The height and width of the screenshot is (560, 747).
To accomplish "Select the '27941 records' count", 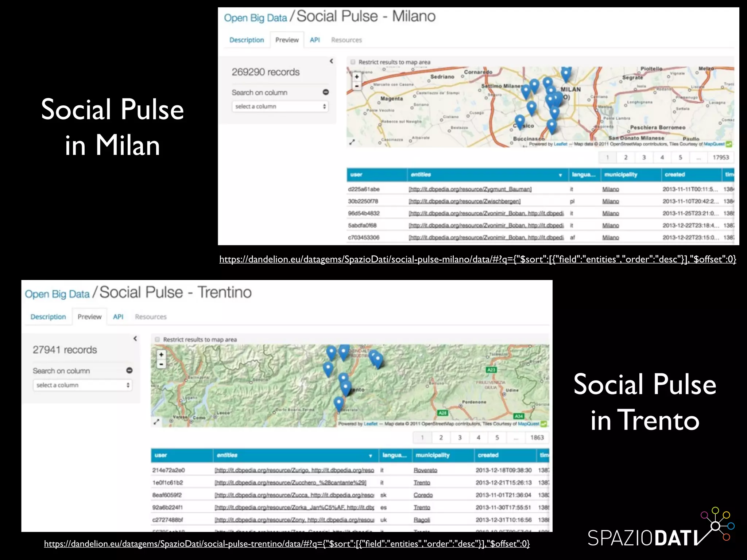I will coord(65,350).
